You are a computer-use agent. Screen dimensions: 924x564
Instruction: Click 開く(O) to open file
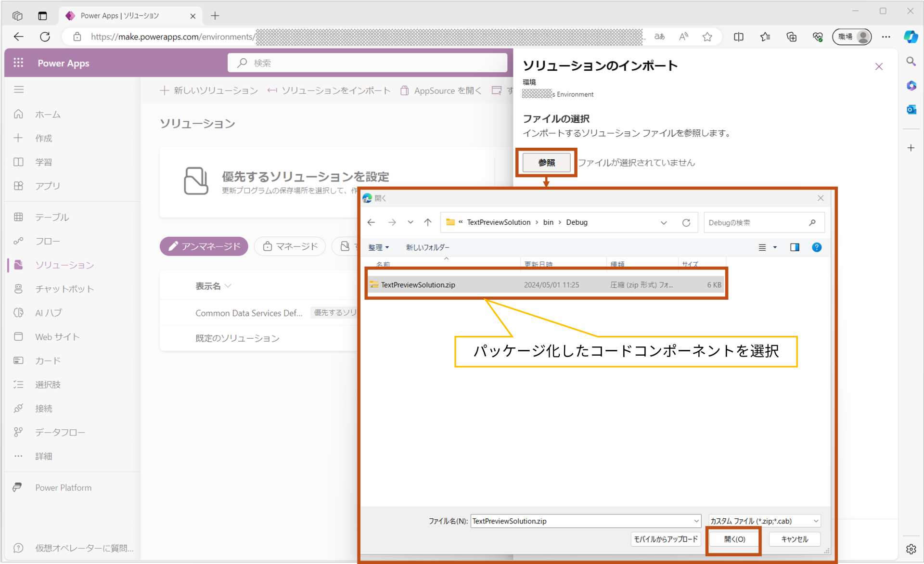point(734,539)
